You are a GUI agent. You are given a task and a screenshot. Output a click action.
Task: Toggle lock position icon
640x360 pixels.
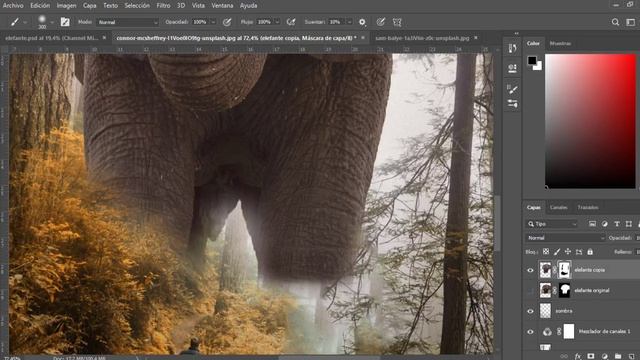568,252
